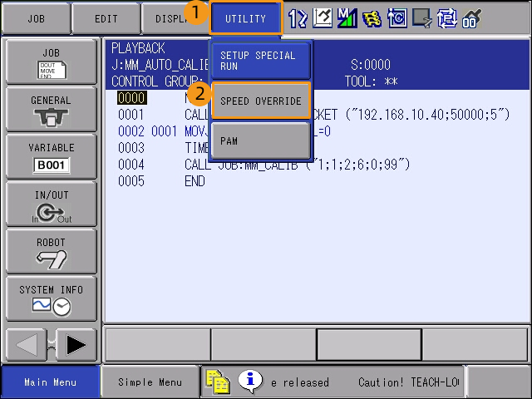Select job line 0005 END
Screen dimensions: 532x399
[161, 181]
